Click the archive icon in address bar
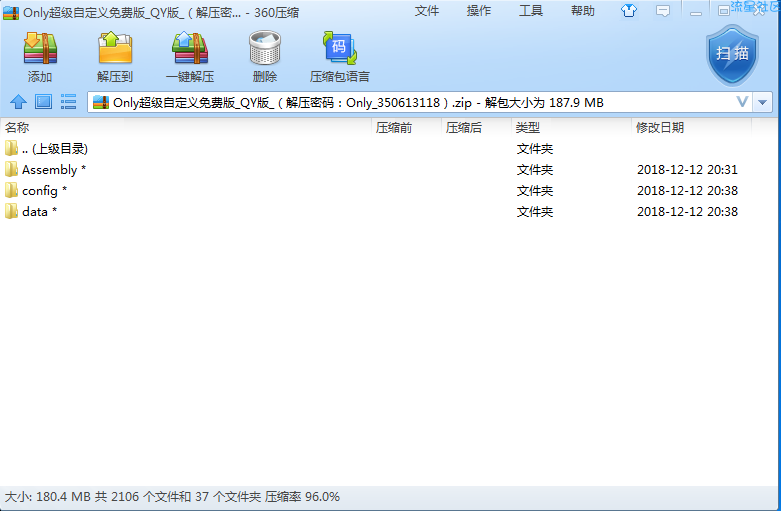The image size is (781, 511). [101, 102]
